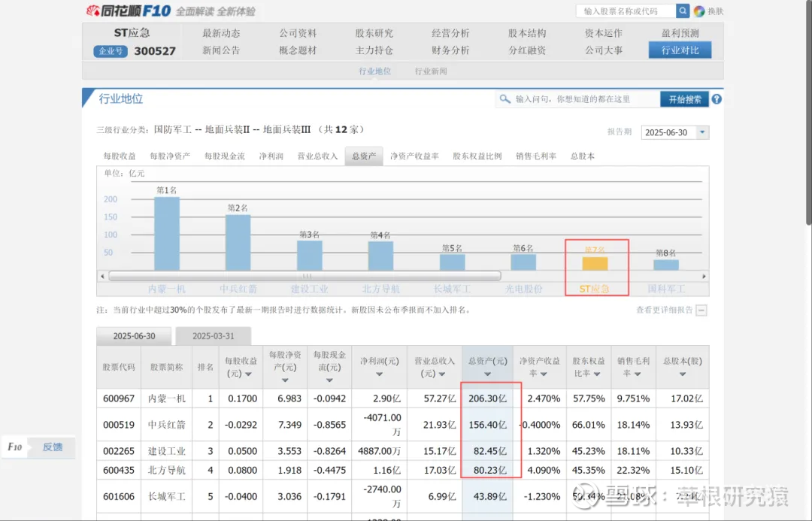Open the 经营分析 menu
This screenshot has height=521, width=812.
pyautogui.click(x=450, y=33)
